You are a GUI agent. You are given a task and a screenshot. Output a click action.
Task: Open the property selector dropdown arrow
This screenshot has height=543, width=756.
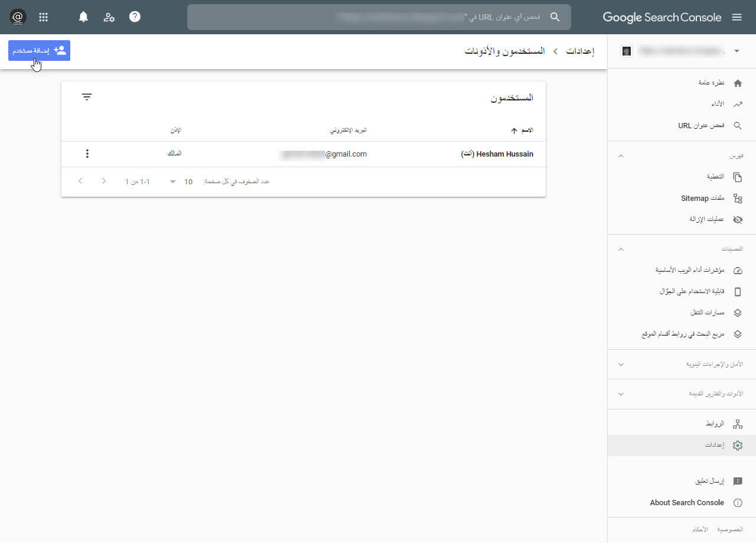click(x=737, y=51)
